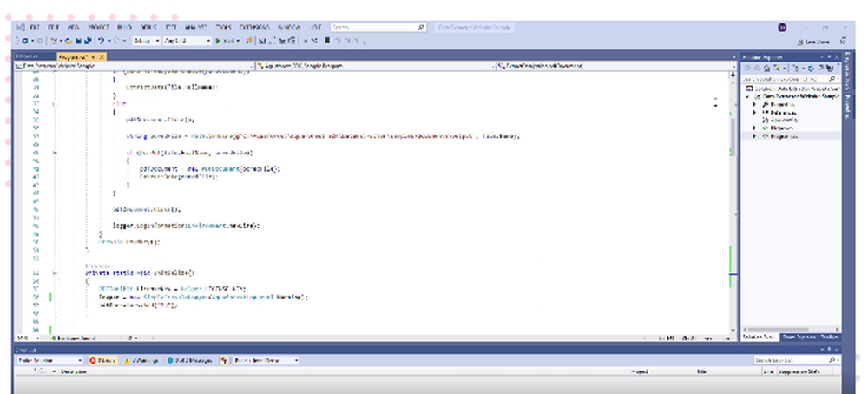Screen dimensions: 868x394
Task: Click the Open File folder icon
Action: coord(69,41)
